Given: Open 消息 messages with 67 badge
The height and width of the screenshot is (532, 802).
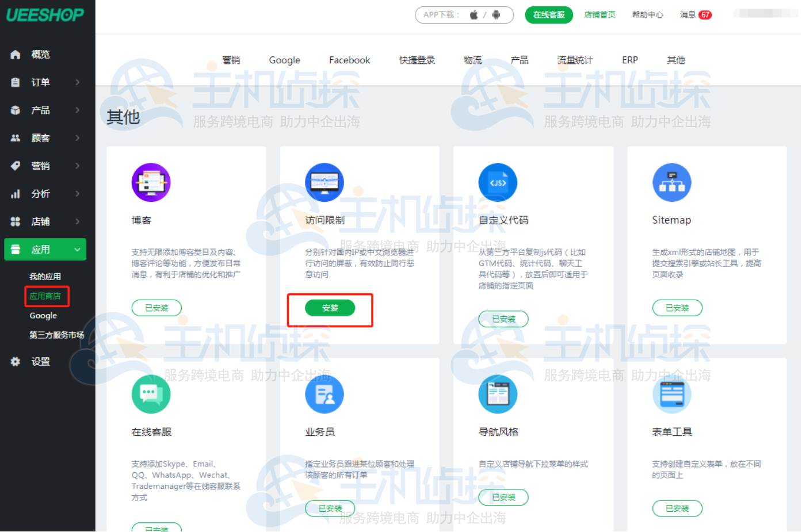Looking at the screenshot, I should click(695, 15).
